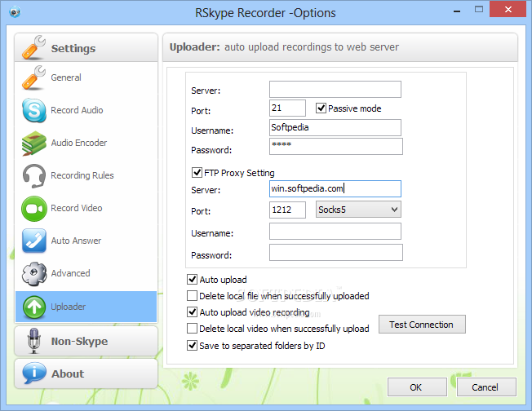Expand the About section
The width and height of the screenshot is (532, 411).
86,373
